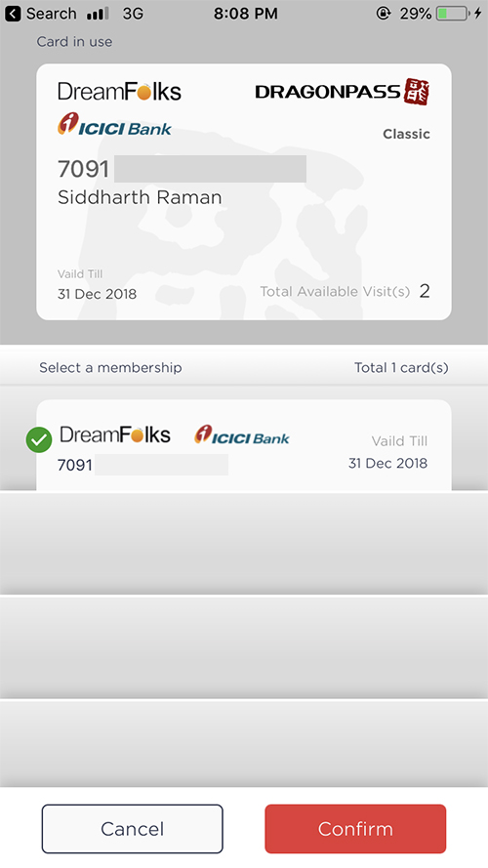Tap the 31 Dec 2018 validity date on the top card

pyautogui.click(x=97, y=293)
